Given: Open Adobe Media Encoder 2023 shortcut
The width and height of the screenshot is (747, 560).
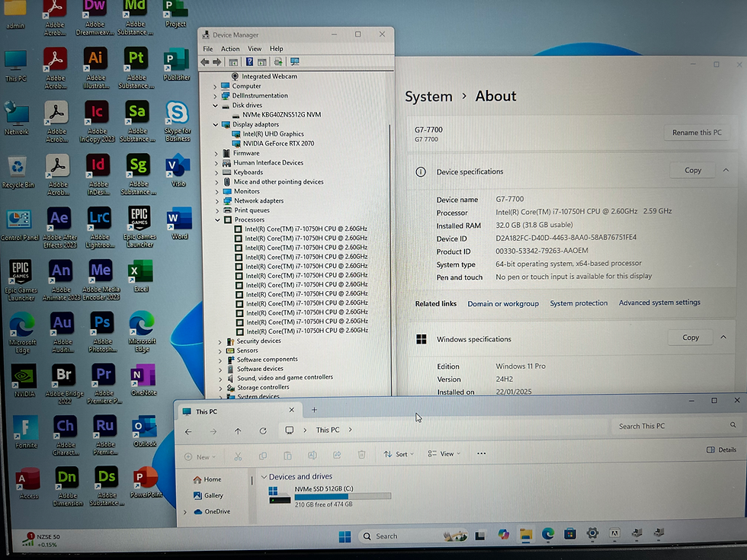Looking at the screenshot, I should point(101,280).
